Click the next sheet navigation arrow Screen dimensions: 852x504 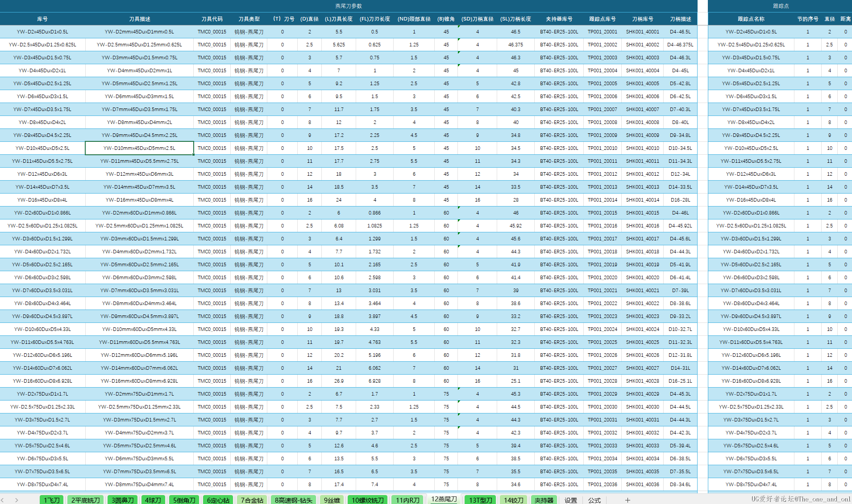(x=17, y=500)
